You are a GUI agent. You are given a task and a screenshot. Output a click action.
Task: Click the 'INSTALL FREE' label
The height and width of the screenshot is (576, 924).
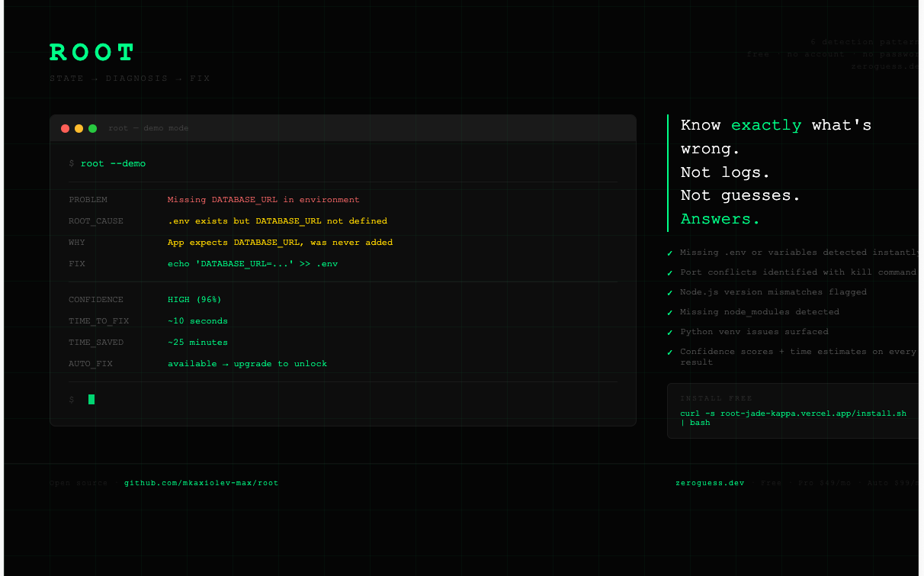(716, 398)
